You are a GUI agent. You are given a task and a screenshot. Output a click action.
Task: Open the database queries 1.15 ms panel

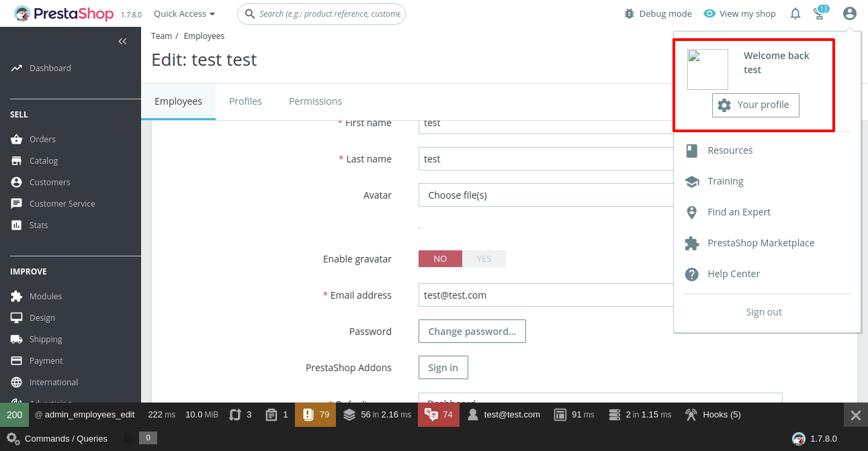coord(639,415)
